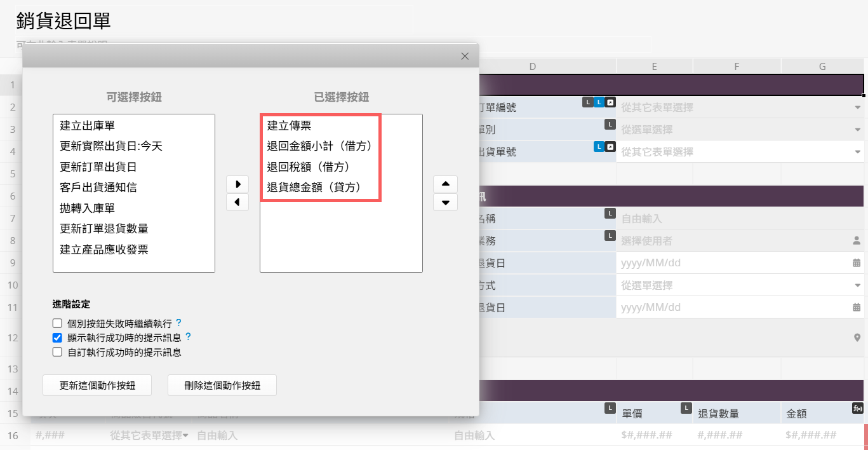Uncheck 顯示執行成功時的提示訊息 checkbox
The height and width of the screenshot is (450, 868).
pos(57,337)
